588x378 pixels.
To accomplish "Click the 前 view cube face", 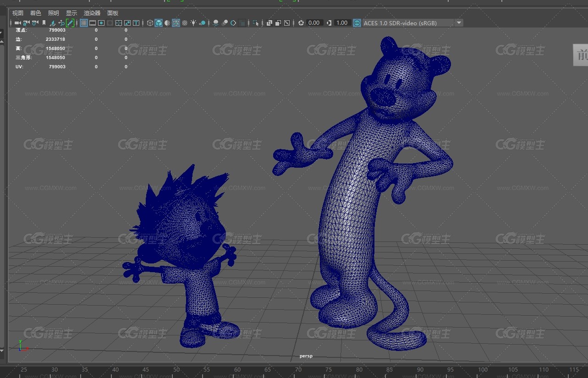I will 581,55.
